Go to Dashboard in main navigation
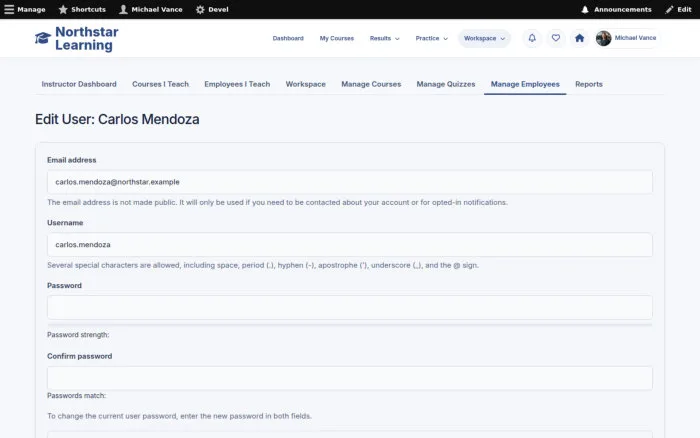Viewport: 700px width, 438px height. click(x=288, y=38)
